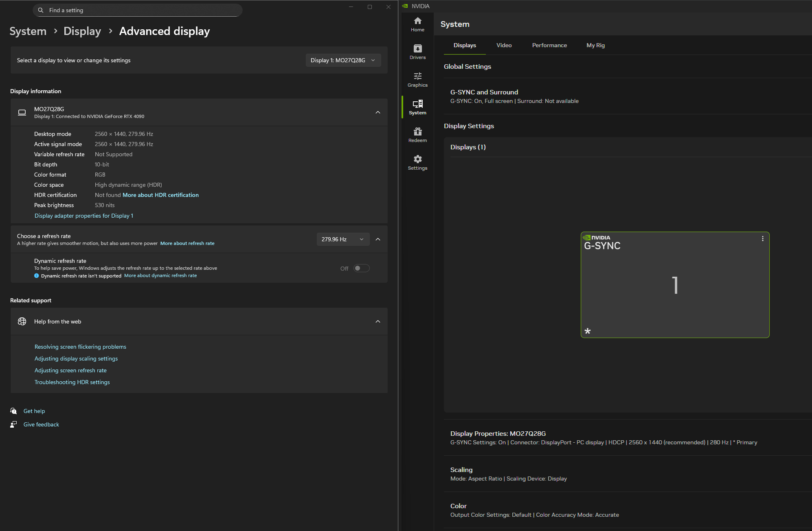The image size is (812, 531).
Task: Open Display adapter properties for Display 1
Action: point(84,216)
